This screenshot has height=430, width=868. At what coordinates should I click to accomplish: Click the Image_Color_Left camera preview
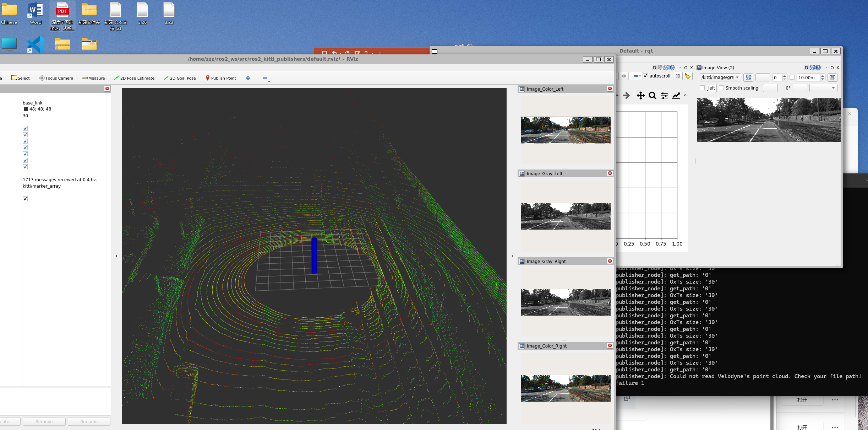click(566, 130)
